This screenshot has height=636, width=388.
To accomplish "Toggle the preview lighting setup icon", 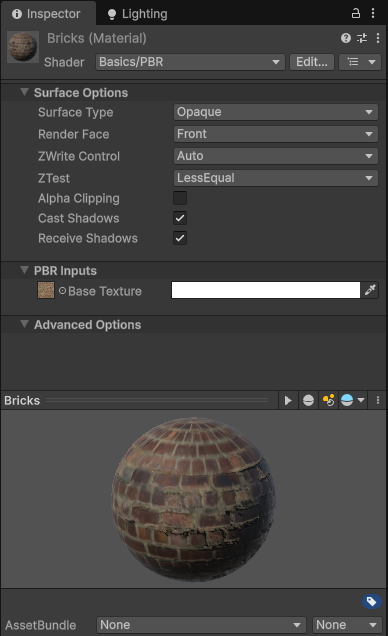I will (328, 401).
